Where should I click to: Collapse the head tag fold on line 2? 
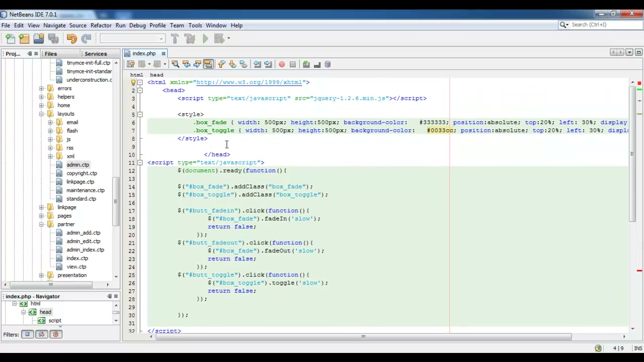140,90
